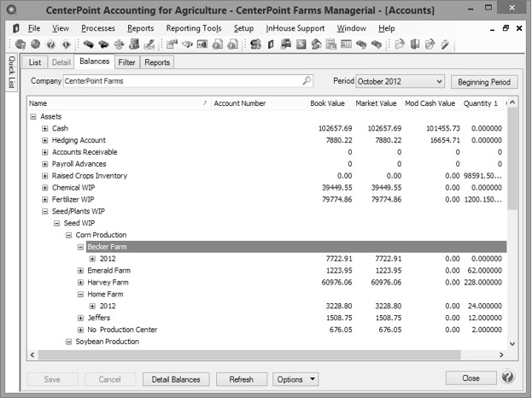532x398 pixels.
Task: Click the square S toolbar icon
Action: pyautogui.click(x=301, y=44)
